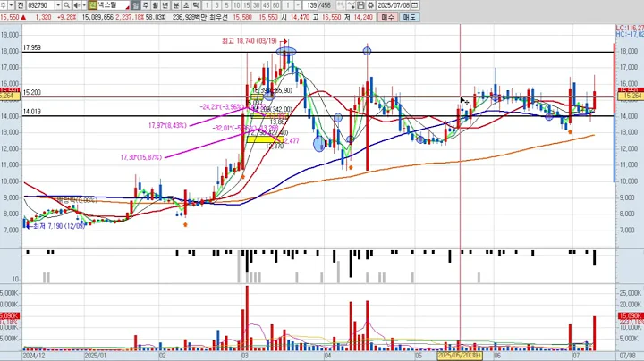Screen dimensions: 644x361
Task: Select the second (초) chart period
Action: click(x=186, y=5)
